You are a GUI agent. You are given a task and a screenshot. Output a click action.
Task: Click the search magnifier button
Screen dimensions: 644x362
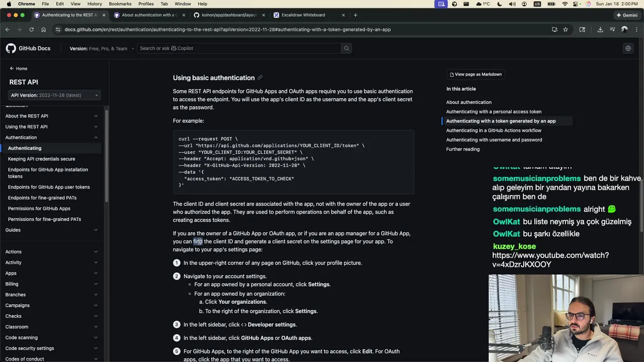pyautogui.click(x=346, y=48)
